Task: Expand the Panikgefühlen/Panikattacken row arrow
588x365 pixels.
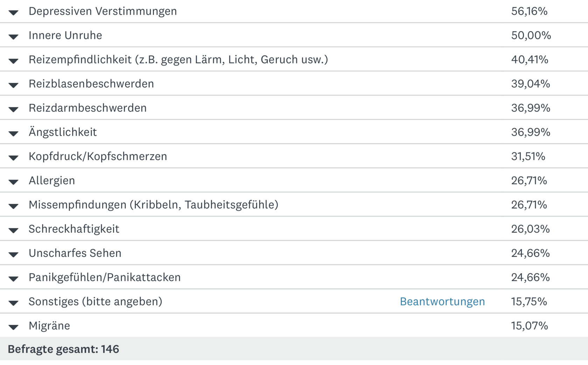Action: pos(13,279)
